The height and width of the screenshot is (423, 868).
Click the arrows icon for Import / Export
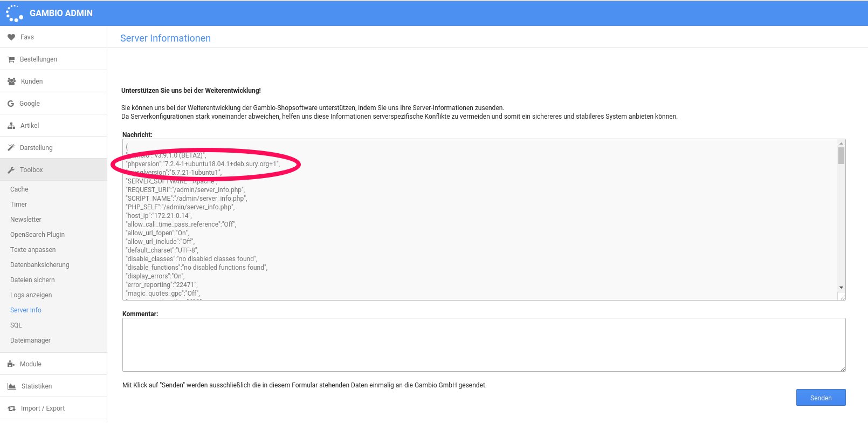(11, 408)
